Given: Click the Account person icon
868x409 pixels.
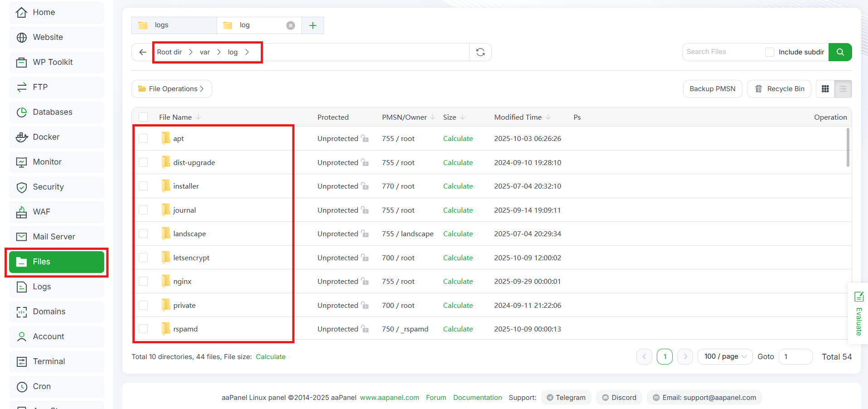Looking at the screenshot, I should (21, 336).
